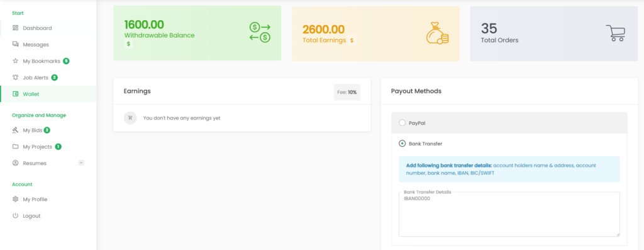Click the money exchange arrows icon
Viewport: 644px width, 250px height.
click(x=260, y=33)
